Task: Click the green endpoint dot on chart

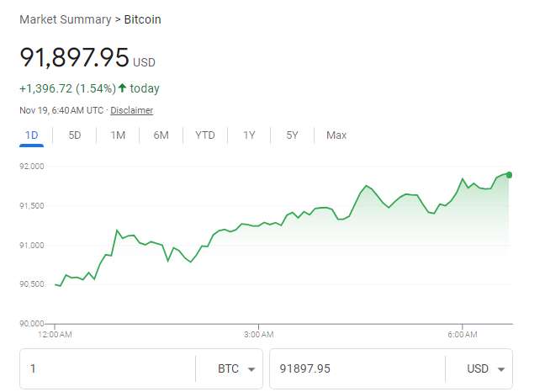Action: click(509, 174)
